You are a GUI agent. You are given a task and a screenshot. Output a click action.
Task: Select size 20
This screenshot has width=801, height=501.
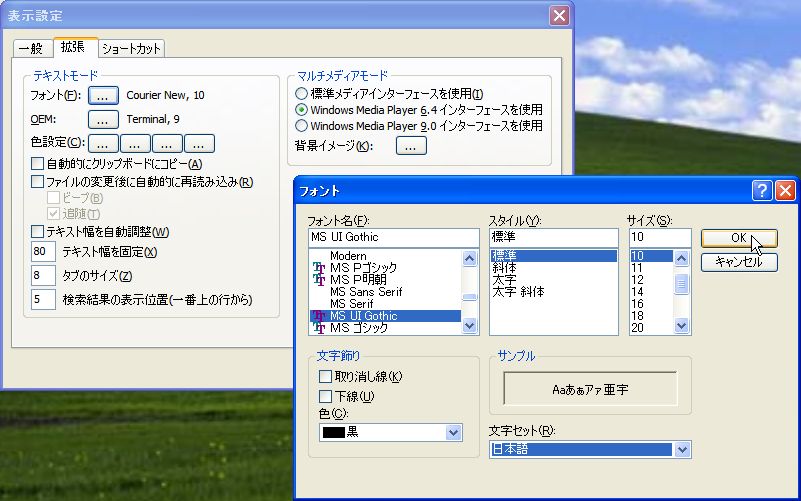pyautogui.click(x=637, y=328)
